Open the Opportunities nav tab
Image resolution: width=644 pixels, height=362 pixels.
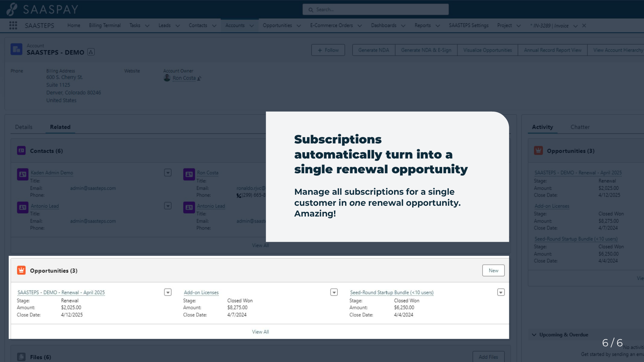[x=277, y=25]
